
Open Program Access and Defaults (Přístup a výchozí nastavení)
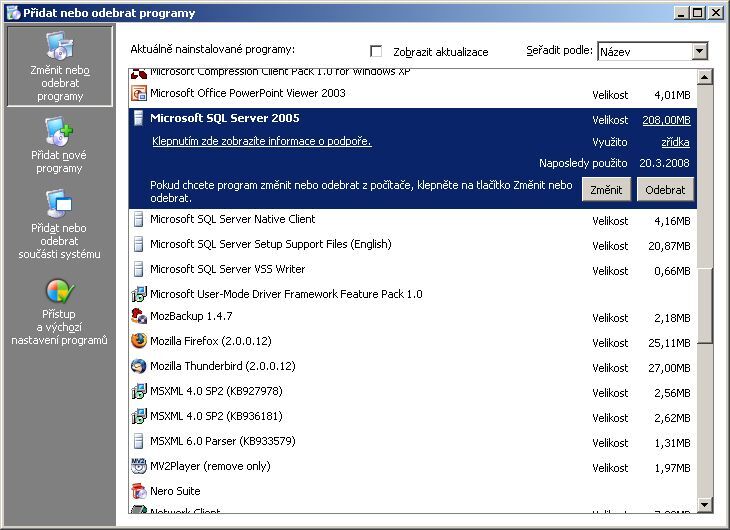[59, 313]
